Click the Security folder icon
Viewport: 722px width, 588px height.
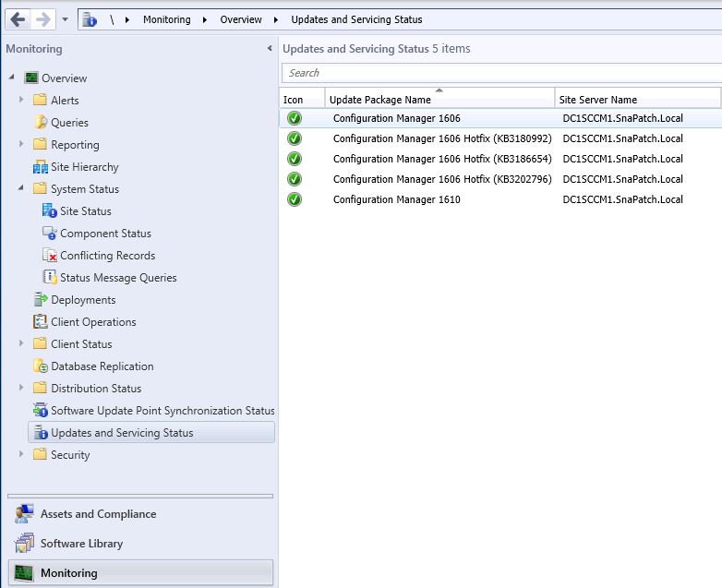[40, 454]
